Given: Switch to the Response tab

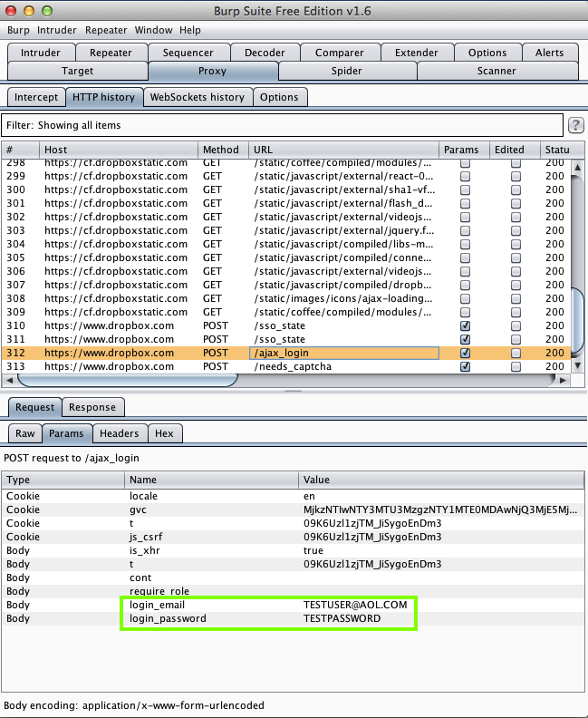Looking at the screenshot, I should point(92,407).
